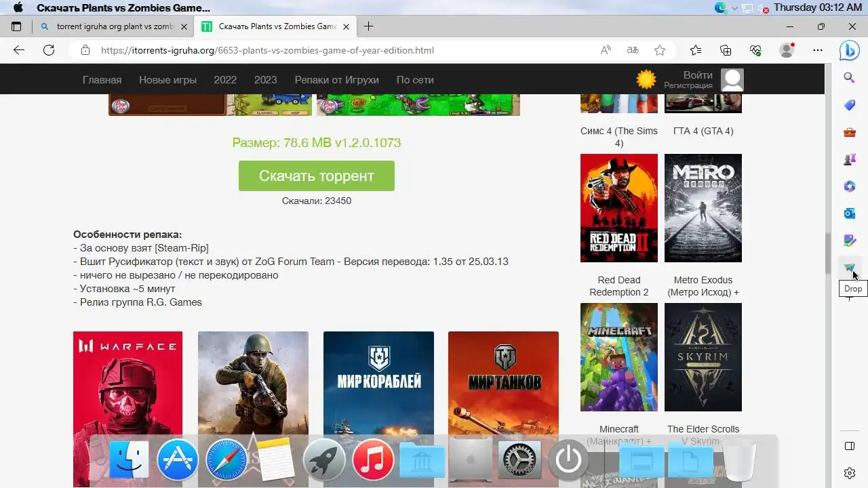Open Music app in the dock
The height and width of the screenshot is (488, 868).
[x=373, y=460]
